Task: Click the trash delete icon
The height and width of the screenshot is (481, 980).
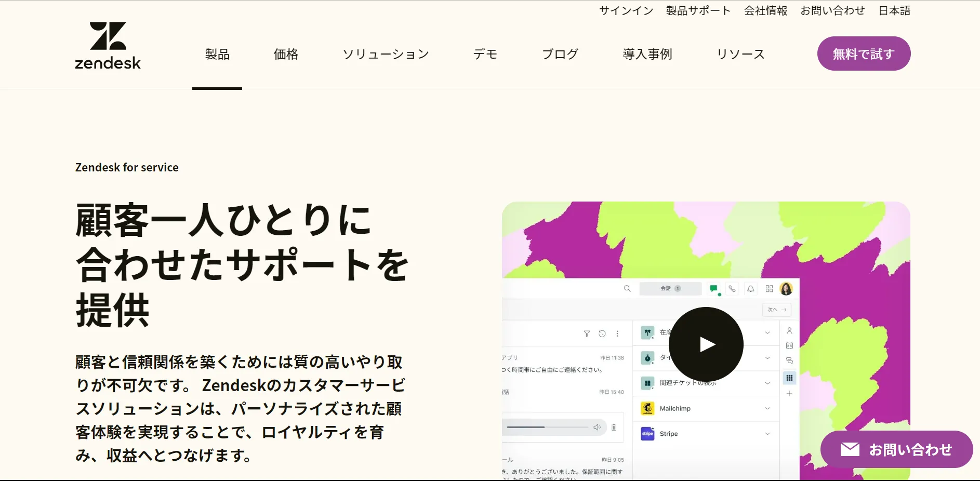Action: tap(614, 427)
